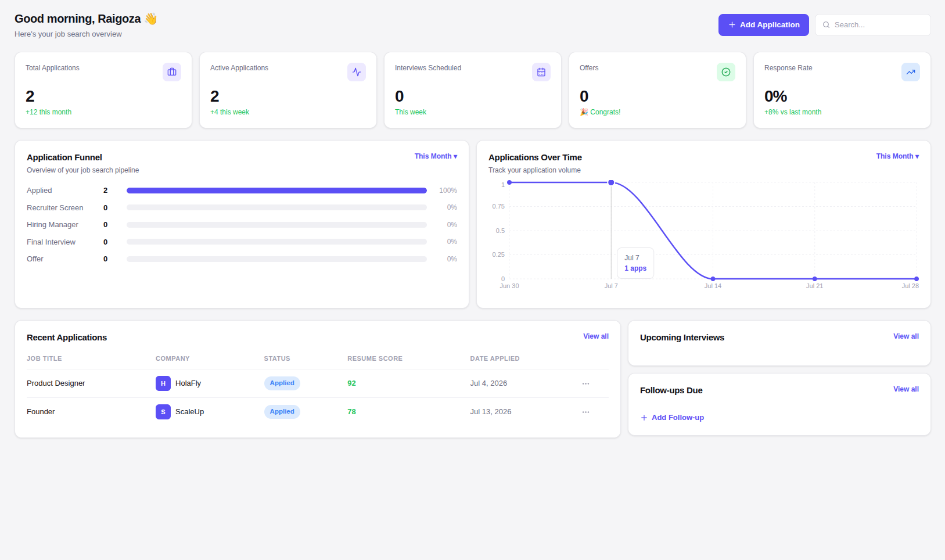Click the calendar icon on Interviews Scheduled card

[x=541, y=72]
